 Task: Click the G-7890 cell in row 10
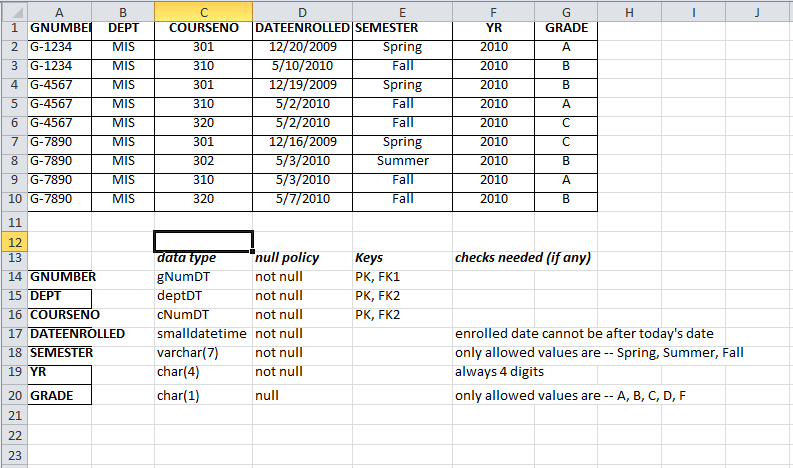click(59, 199)
